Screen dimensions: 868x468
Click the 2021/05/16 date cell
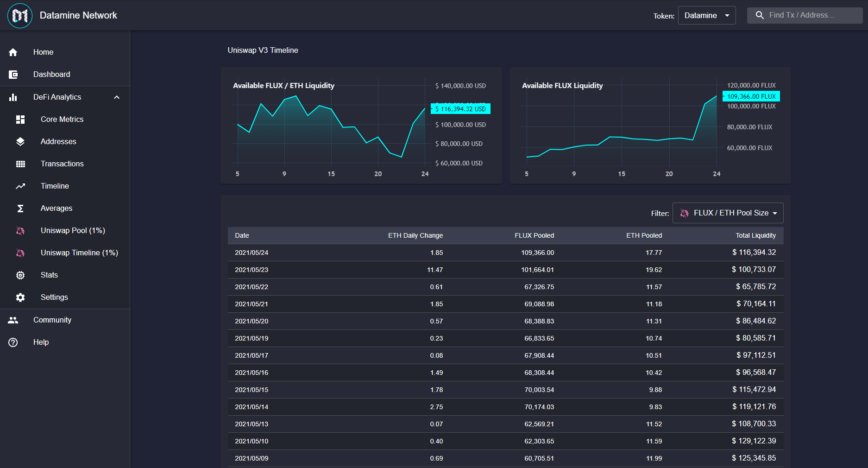point(252,373)
